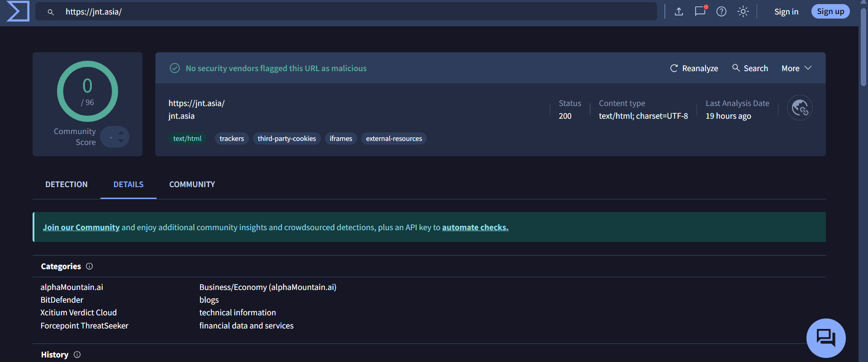Click the BitDefender row label
868x362 pixels.
pyautogui.click(x=62, y=300)
